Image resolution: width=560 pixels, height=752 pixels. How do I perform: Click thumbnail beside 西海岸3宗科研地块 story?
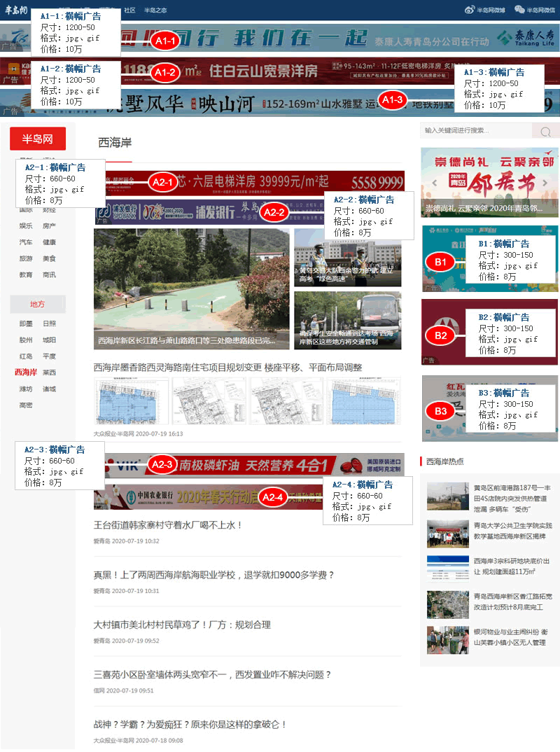coord(448,569)
